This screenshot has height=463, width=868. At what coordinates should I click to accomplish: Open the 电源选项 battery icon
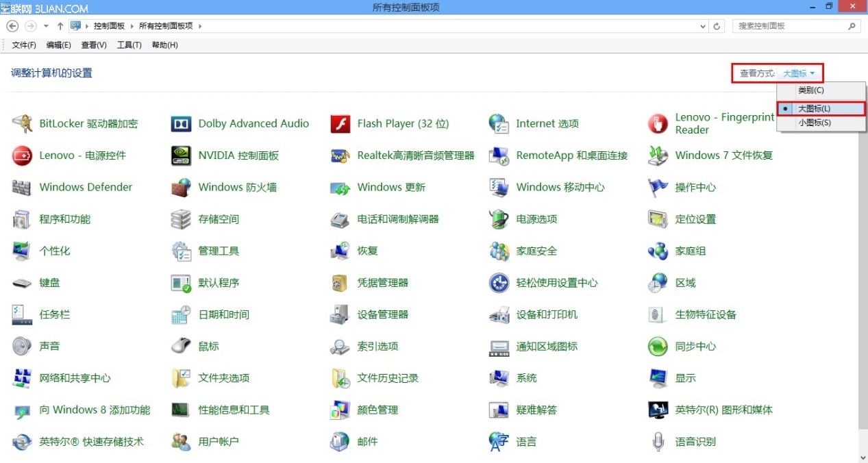click(499, 219)
